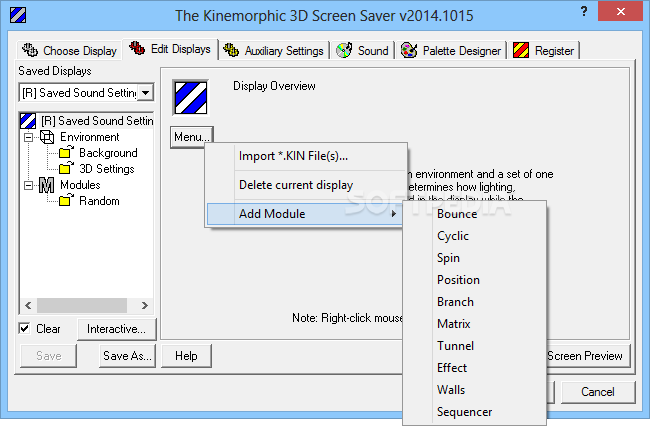Click the Save As... button
Screen dimensions: 650x426
[127, 356]
